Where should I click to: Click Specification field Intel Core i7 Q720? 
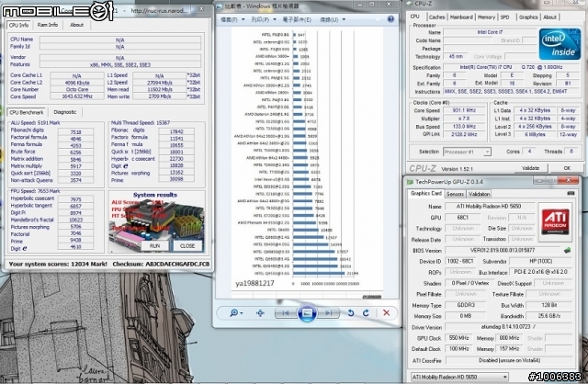511,67
